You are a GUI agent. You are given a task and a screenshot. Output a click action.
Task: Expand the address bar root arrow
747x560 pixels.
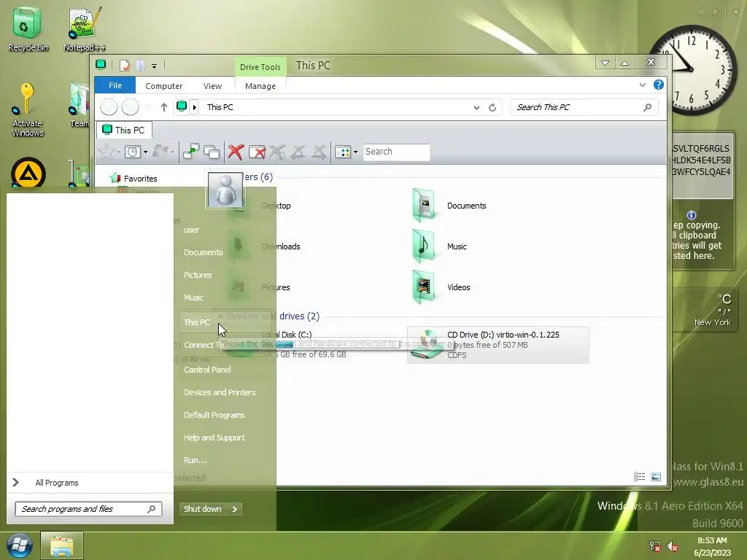click(194, 107)
